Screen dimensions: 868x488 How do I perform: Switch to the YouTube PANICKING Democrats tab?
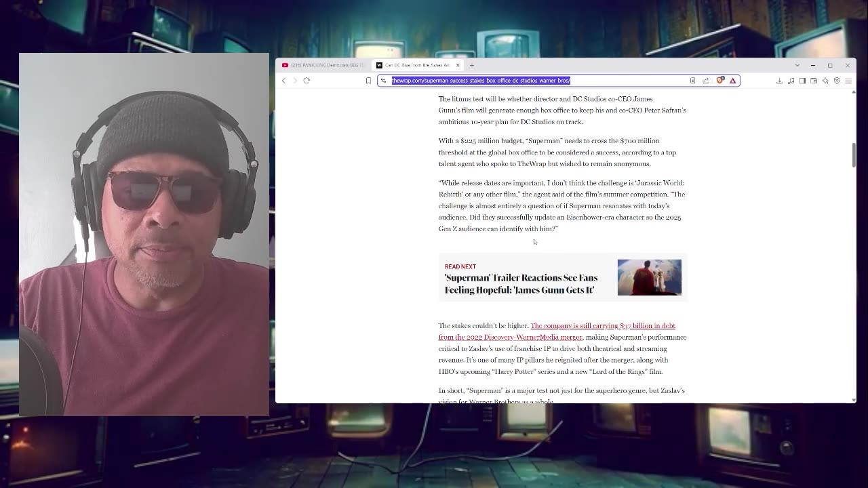(x=324, y=65)
